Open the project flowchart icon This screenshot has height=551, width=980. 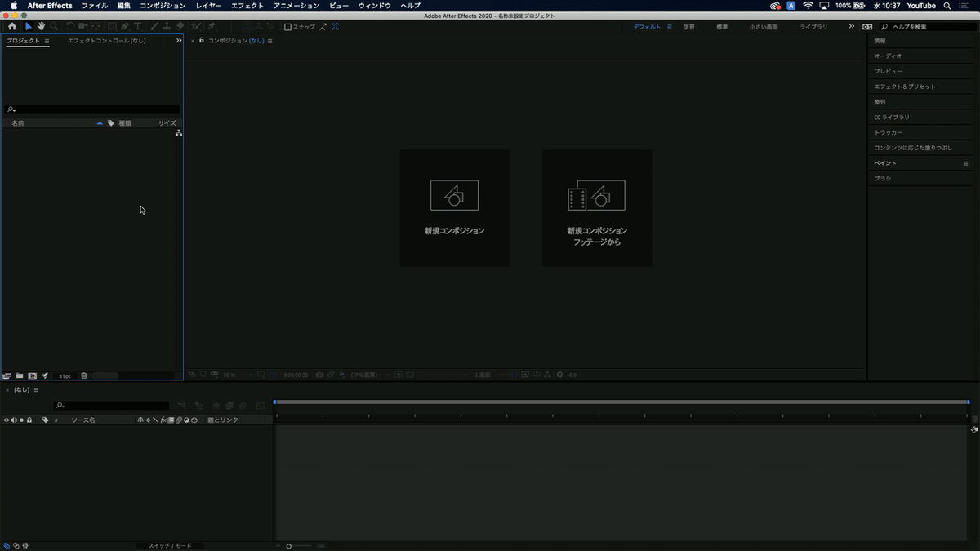click(x=179, y=132)
